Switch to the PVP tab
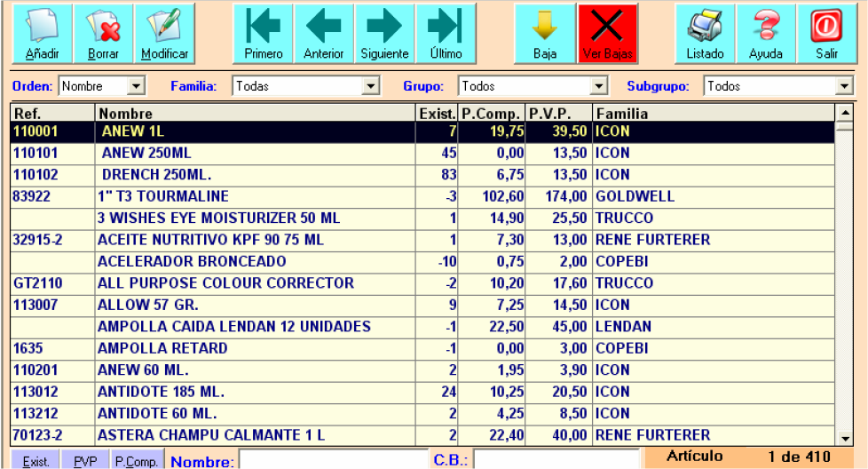 point(85,460)
